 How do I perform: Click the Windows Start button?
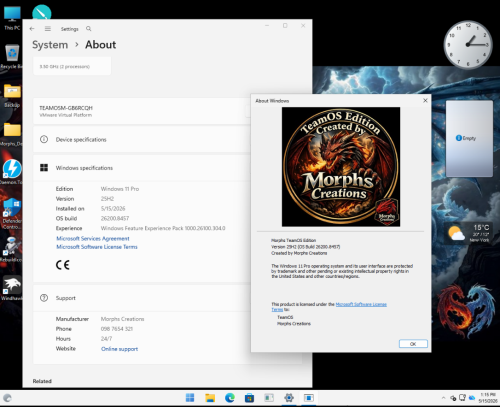coord(190,398)
